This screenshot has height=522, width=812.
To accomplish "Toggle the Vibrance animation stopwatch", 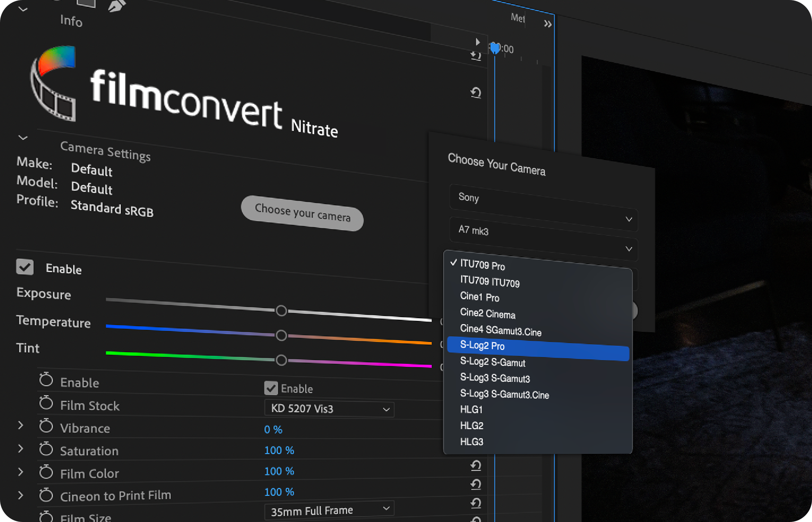I will 46,426.
